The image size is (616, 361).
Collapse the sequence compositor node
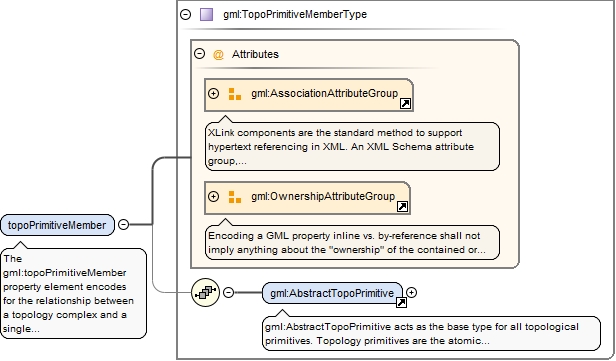[x=228, y=292]
